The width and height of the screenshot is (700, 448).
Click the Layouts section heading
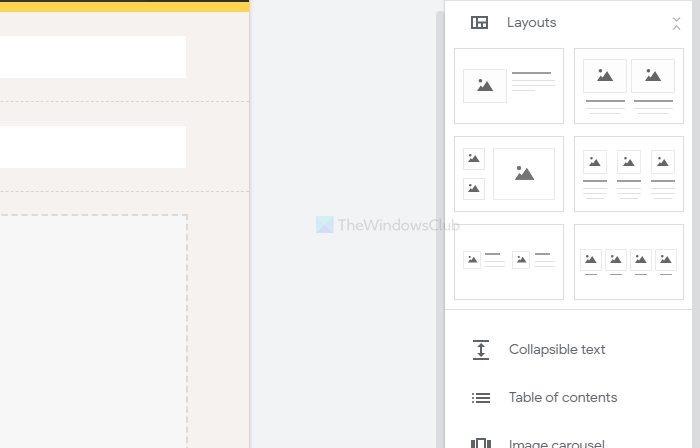532,23
